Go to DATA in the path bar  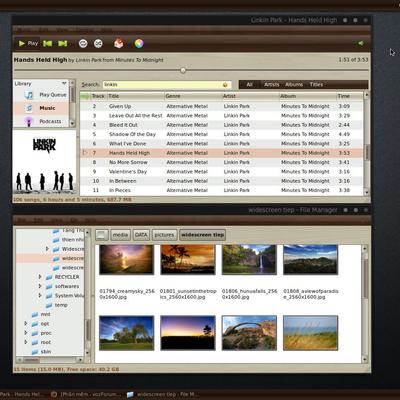coord(141,235)
